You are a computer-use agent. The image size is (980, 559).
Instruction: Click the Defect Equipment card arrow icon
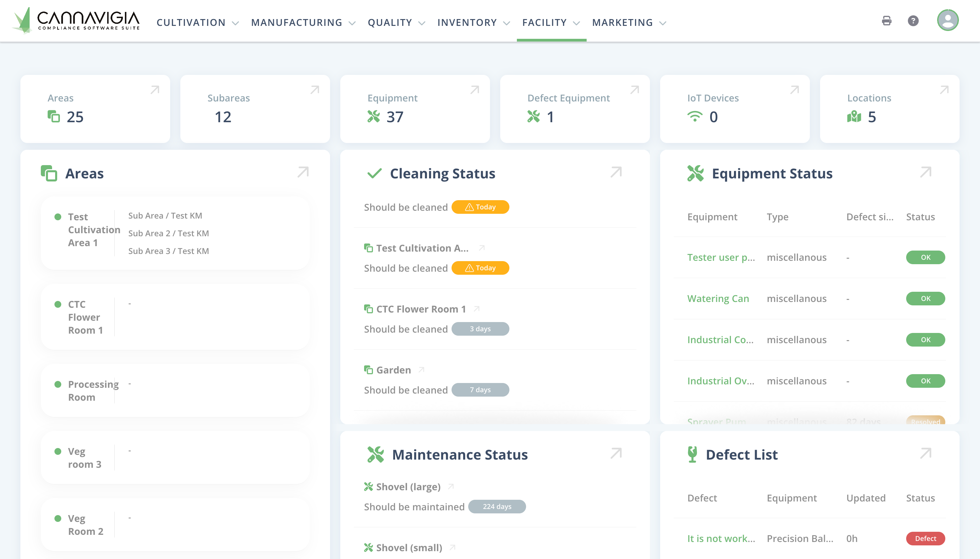point(634,90)
